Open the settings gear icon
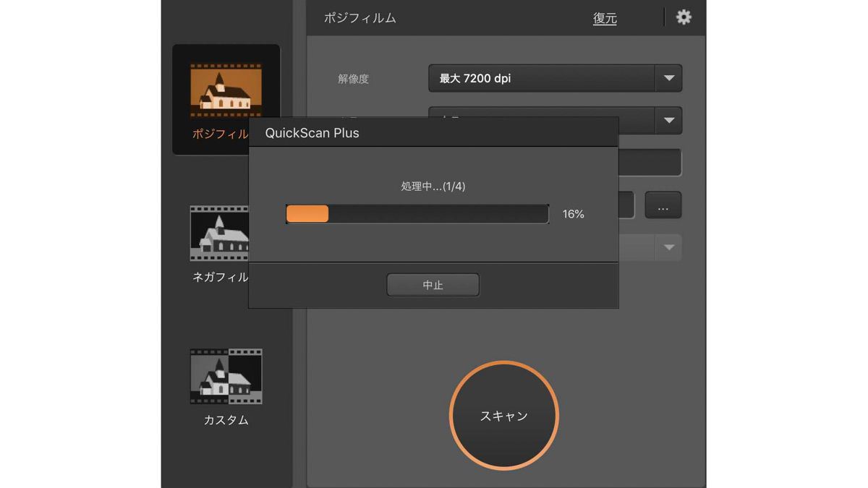The image size is (868, 488). click(x=684, y=17)
